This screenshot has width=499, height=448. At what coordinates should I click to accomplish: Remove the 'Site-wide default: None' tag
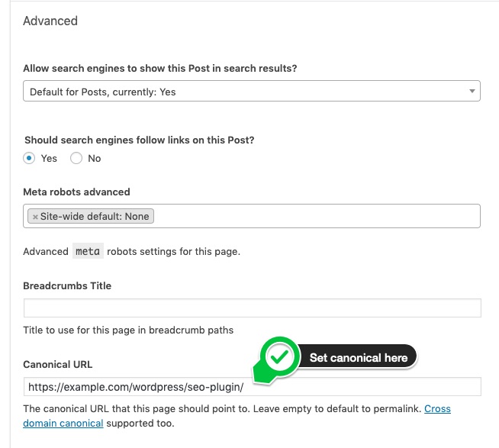click(x=35, y=217)
